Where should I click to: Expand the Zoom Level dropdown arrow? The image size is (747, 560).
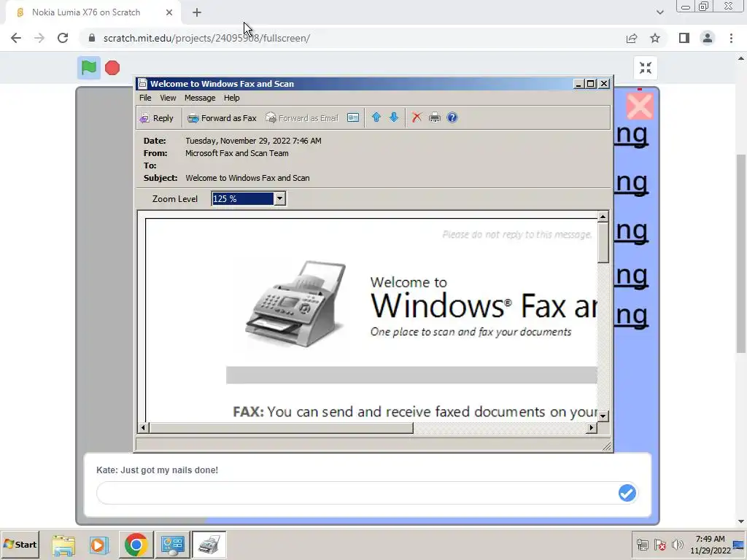click(279, 198)
